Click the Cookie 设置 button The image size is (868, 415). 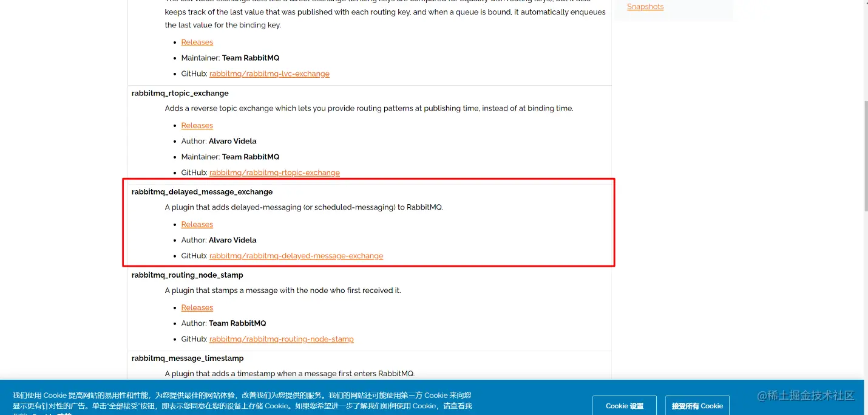point(625,405)
